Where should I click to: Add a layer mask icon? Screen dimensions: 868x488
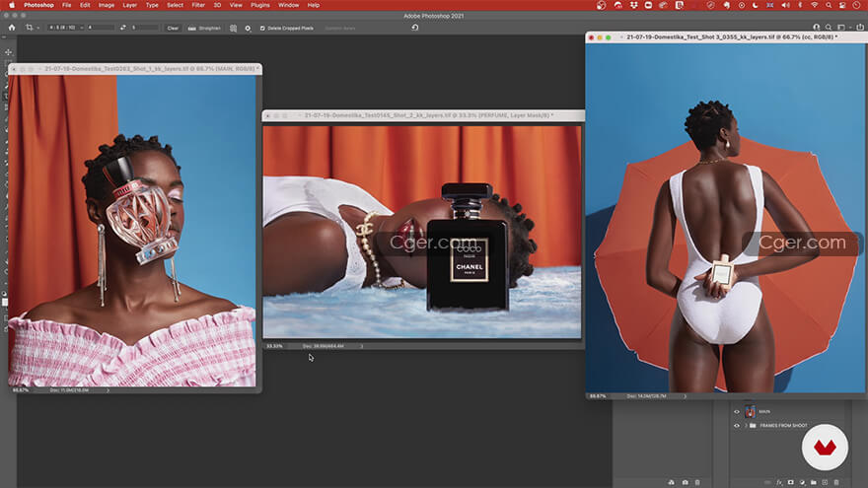pos(790,482)
